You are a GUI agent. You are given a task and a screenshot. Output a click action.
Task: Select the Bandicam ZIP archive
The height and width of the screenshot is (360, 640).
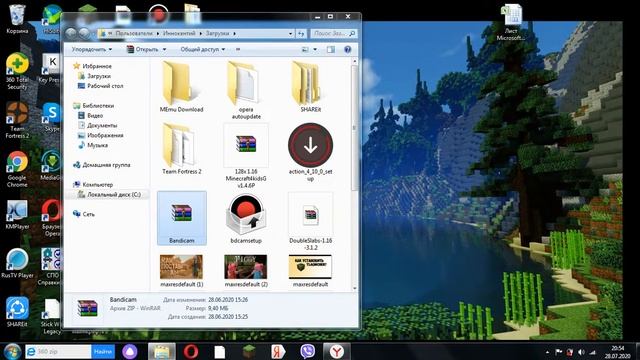[x=182, y=218]
